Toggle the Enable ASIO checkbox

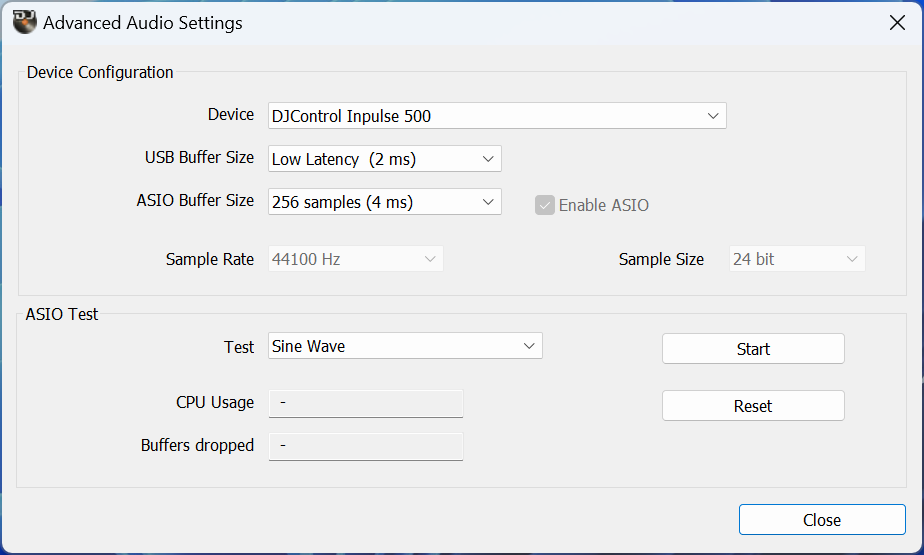pyautogui.click(x=544, y=205)
